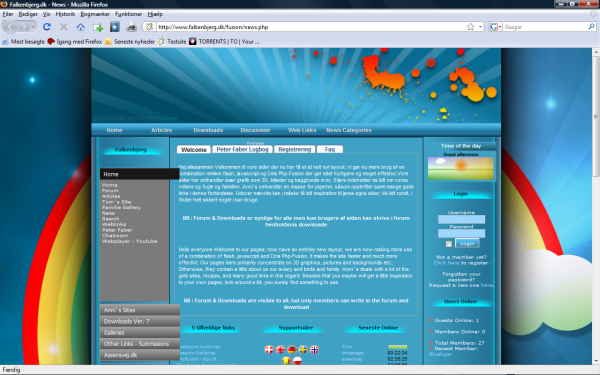Click the Username input field
Viewport: 600px width, 375px height.
click(461, 219)
